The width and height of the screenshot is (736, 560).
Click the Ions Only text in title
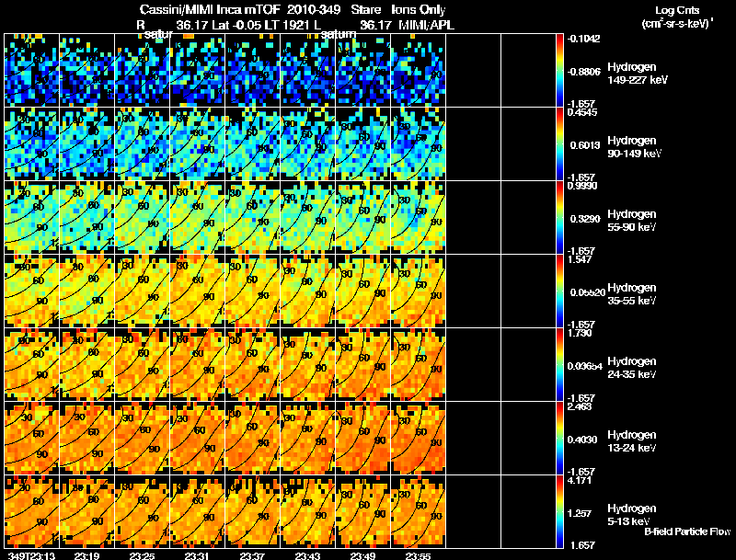(x=419, y=10)
